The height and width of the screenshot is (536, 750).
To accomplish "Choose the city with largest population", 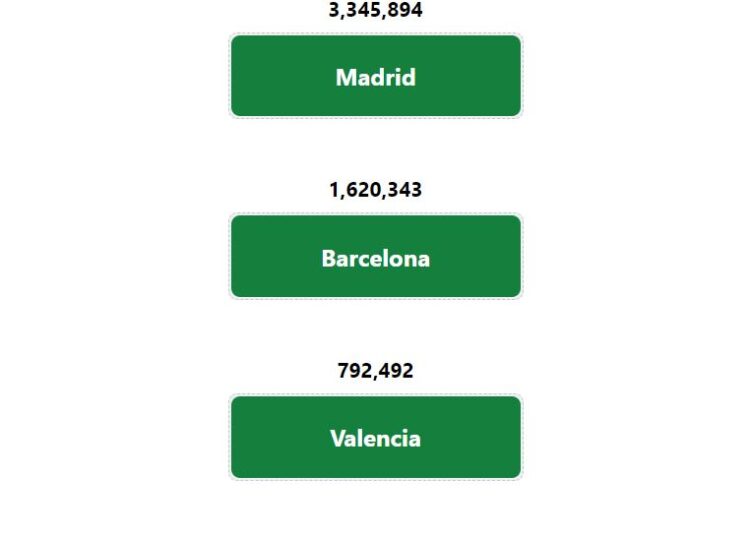I will click(375, 76).
